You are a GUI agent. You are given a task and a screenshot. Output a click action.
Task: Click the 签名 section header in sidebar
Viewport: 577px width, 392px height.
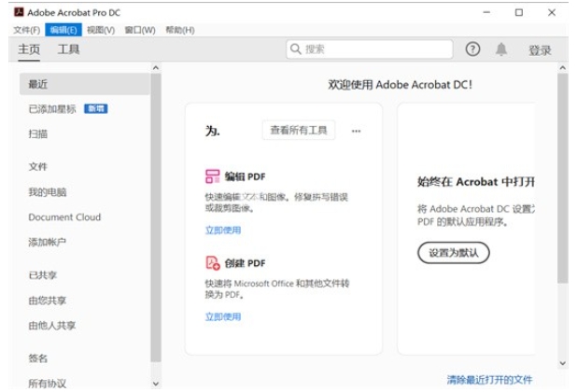38,358
